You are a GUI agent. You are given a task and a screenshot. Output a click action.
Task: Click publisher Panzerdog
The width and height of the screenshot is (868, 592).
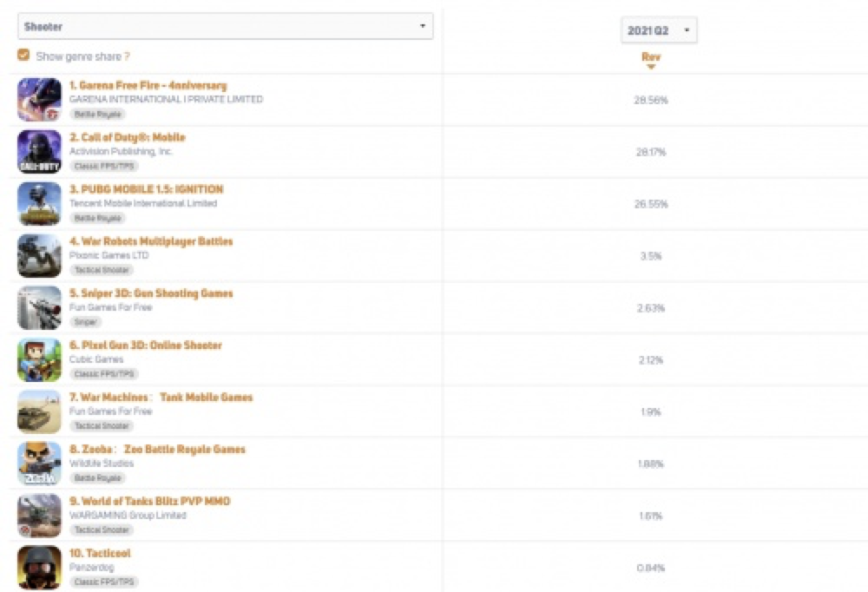pos(92,568)
